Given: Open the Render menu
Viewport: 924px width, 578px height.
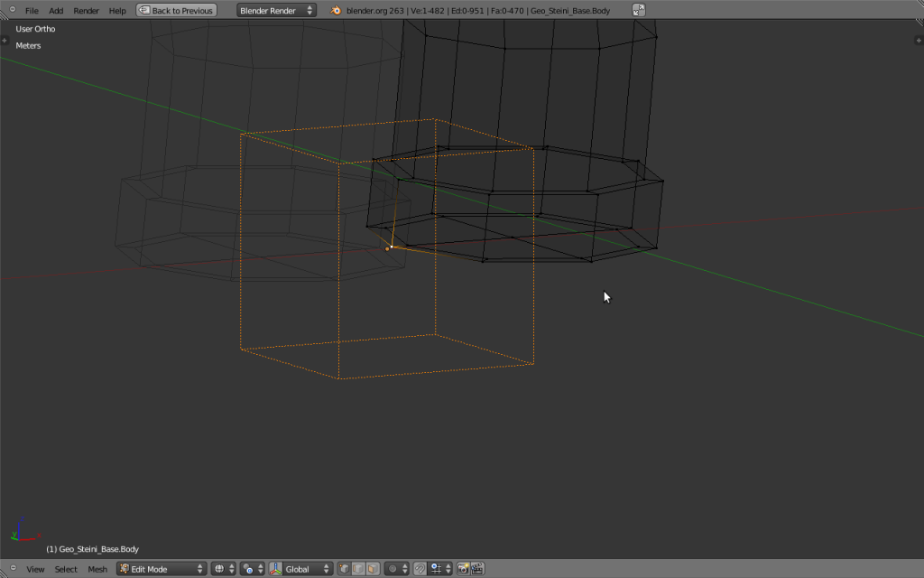Looking at the screenshot, I should click(86, 11).
